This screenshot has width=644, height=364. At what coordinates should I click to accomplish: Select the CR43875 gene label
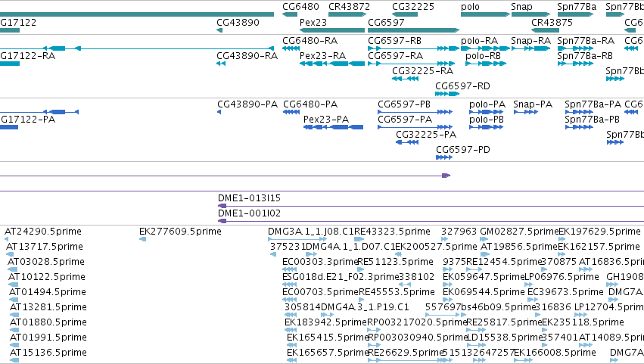click(x=552, y=23)
